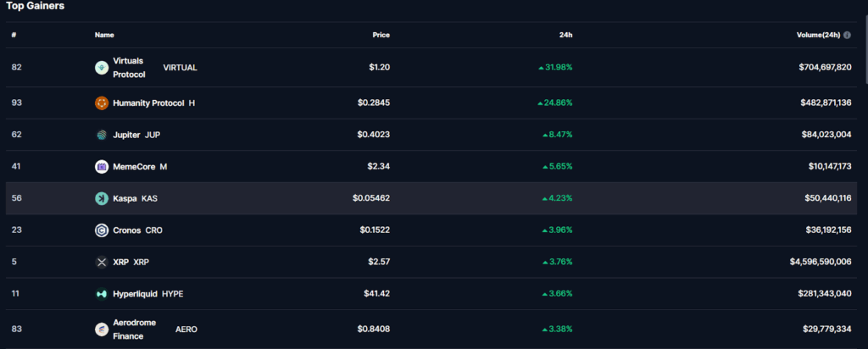Click the Kaspa coin logo

[102, 198]
